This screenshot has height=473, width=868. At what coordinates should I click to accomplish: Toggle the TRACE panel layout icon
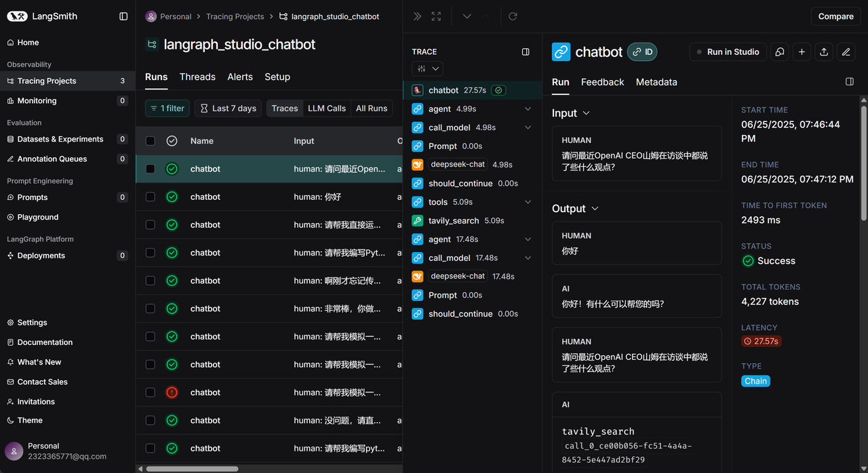[526, 52]
